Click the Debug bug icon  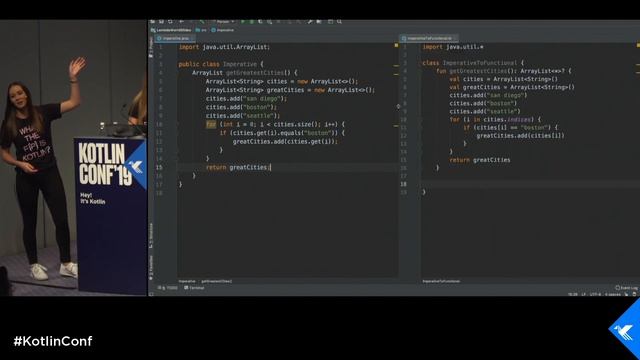point(252,22)
